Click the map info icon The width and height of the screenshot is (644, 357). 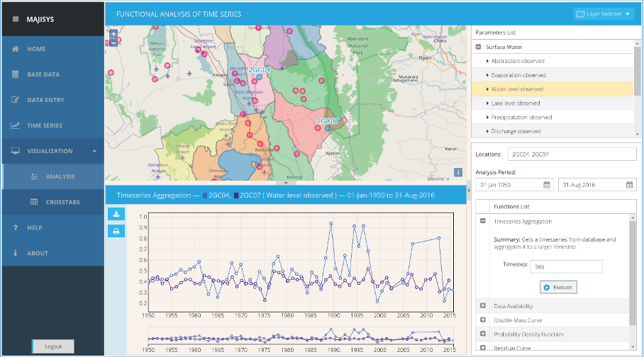coord(458,172)
